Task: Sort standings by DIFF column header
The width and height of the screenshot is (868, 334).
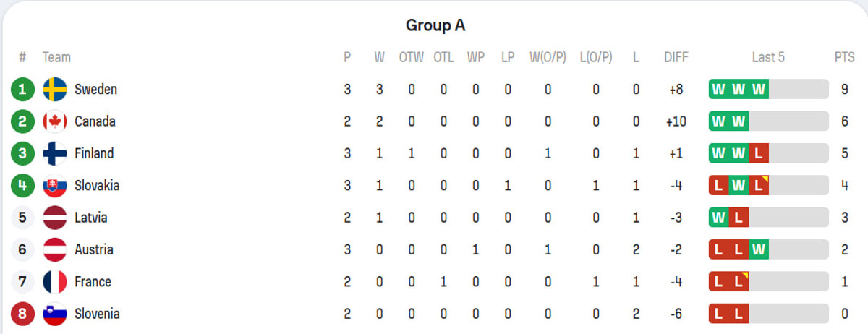Action: 676,57
